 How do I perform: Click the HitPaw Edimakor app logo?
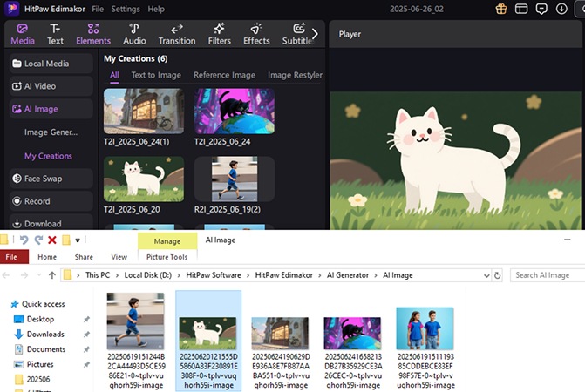pyautogui.click(x=11, y=8)
